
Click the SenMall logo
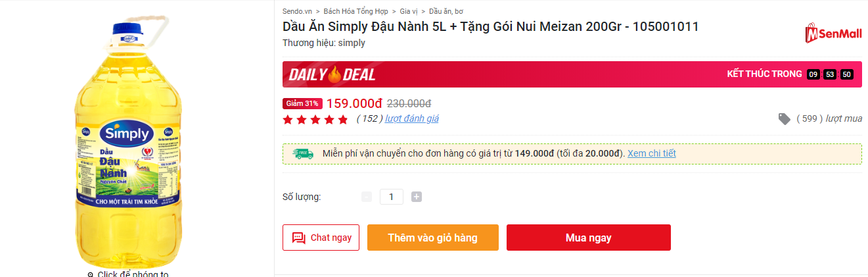pos(833,34)
